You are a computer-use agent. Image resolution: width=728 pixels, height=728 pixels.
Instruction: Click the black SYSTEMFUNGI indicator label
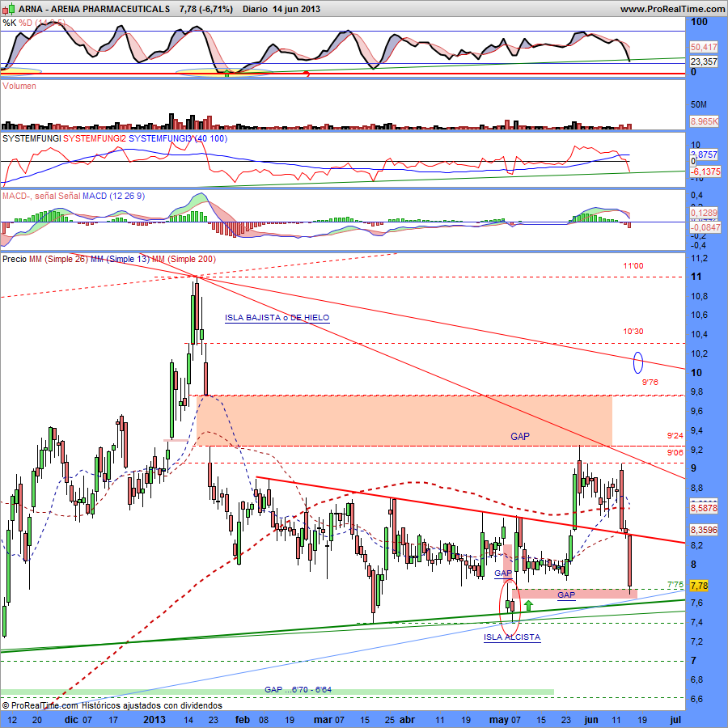[x=32, y=138]
